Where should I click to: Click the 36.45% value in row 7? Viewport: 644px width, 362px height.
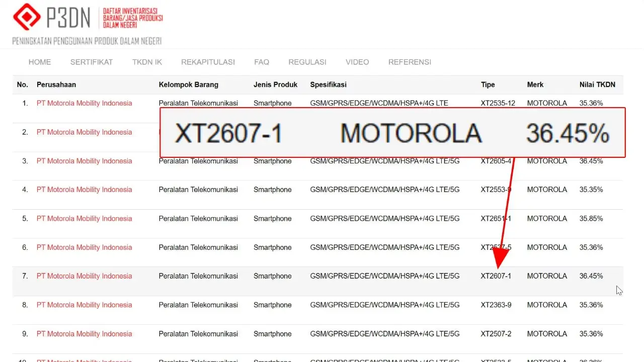coord(591,276)
